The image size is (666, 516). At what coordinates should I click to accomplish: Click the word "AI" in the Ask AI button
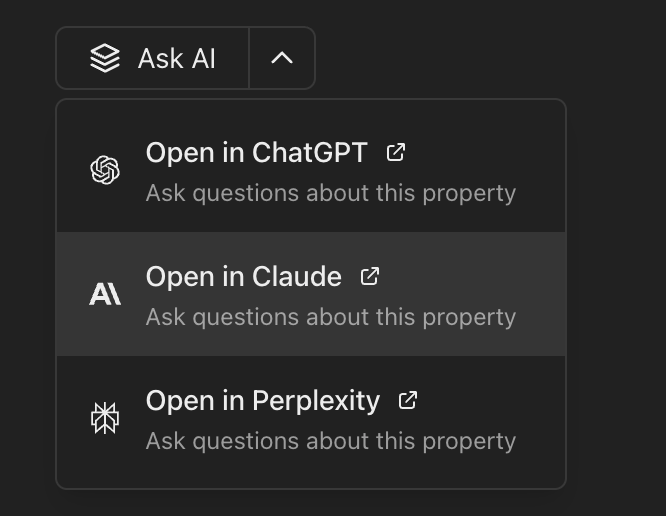(x=203, y=58)
